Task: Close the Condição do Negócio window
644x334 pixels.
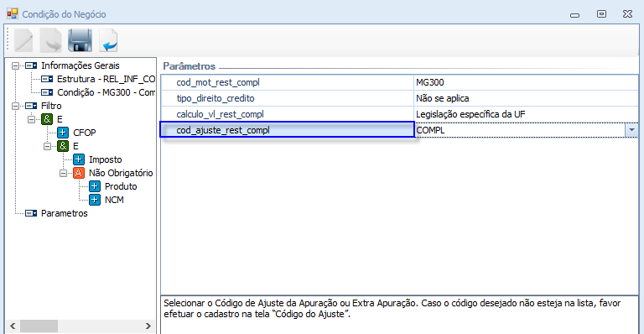Action: point(627,14)
